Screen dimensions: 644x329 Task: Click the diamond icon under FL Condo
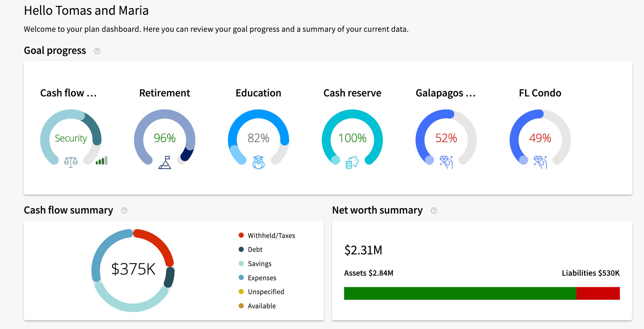click(x=540, y=162)
